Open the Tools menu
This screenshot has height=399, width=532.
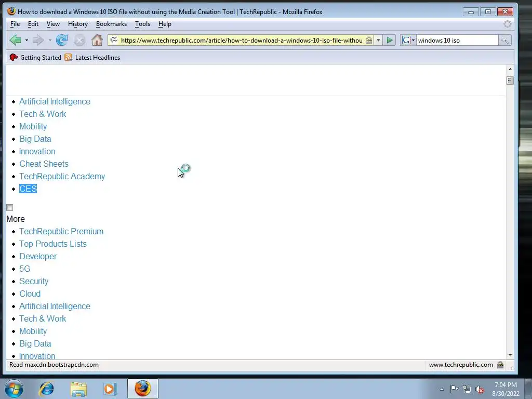tap(142, 24)
